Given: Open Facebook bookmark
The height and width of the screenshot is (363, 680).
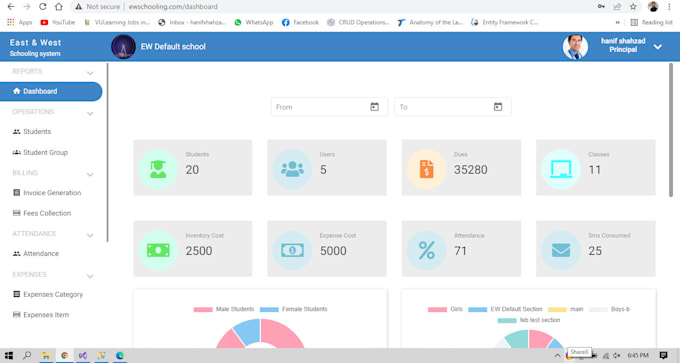Looking at the screenshot, I should tap(300, 22).
